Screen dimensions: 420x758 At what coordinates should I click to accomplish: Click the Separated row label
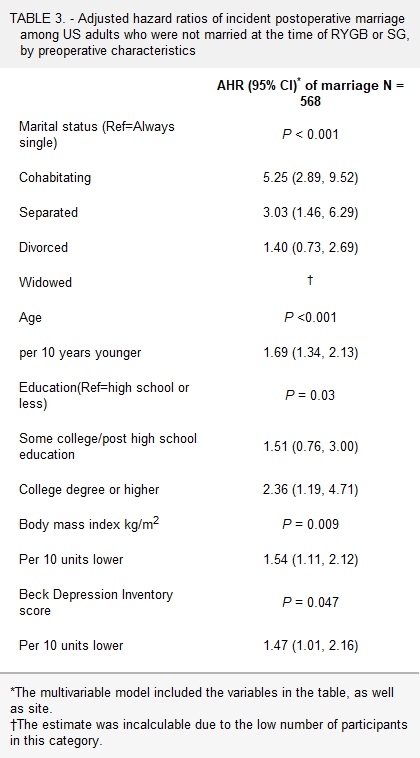coord(48,212)
